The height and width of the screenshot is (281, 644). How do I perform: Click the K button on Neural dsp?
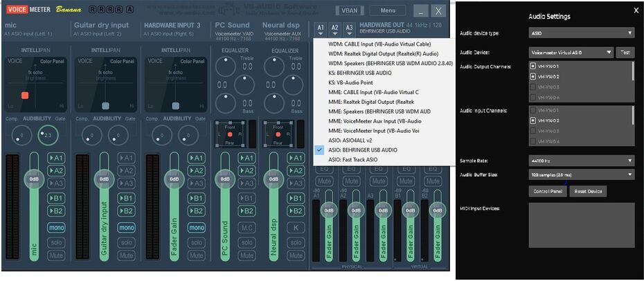[x=296, y=227]
